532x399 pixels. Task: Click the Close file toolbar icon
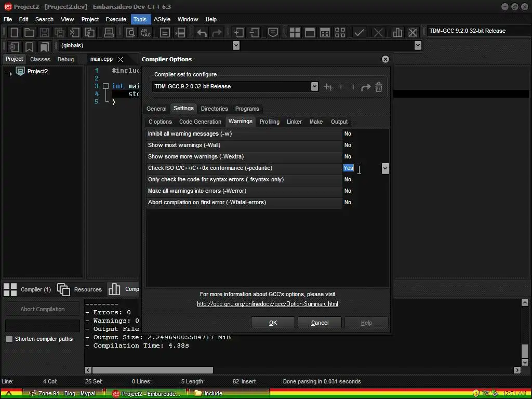pyautogui.click(x=74, y=33)
